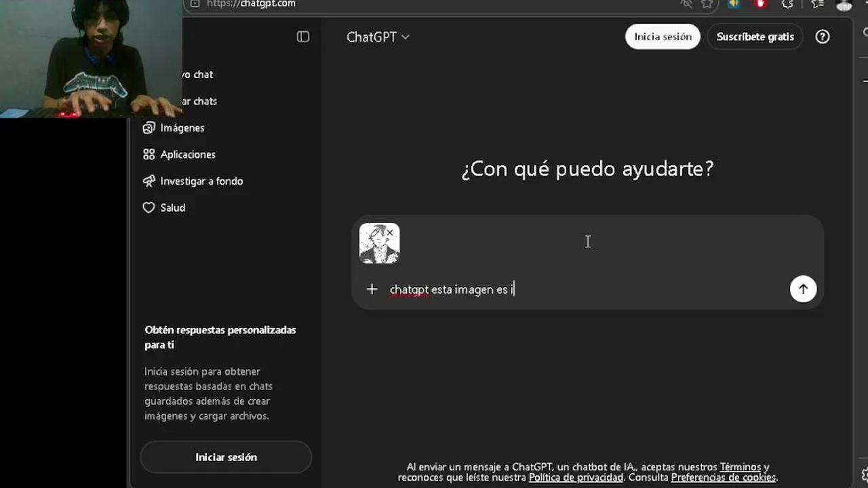
Task: Click the blue-yellow browser extension icon
Action: [x=734, y=4]
